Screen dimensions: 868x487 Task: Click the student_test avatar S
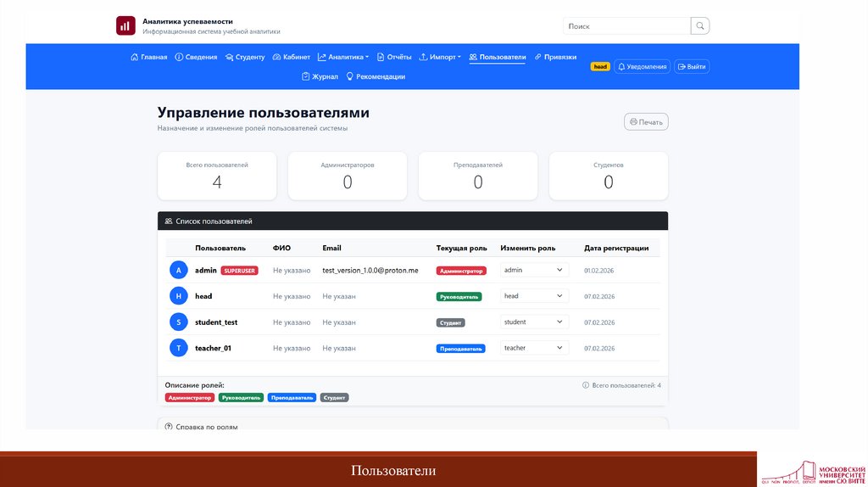coord(178,322)
